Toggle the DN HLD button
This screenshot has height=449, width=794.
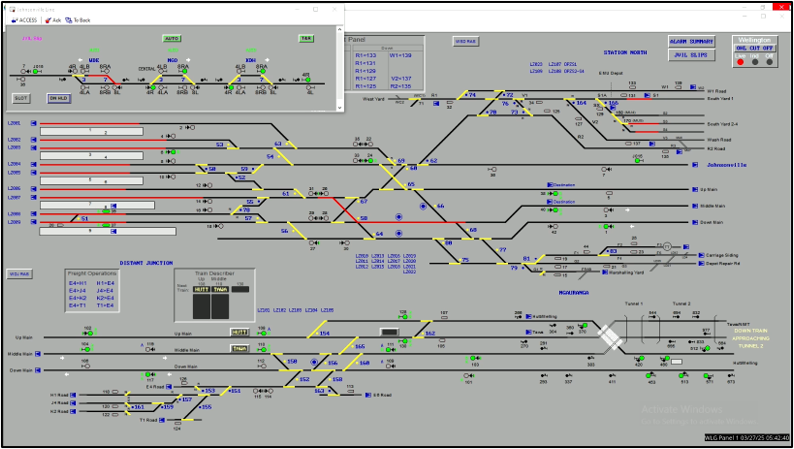pyautogui.click(x=59, y=98)
